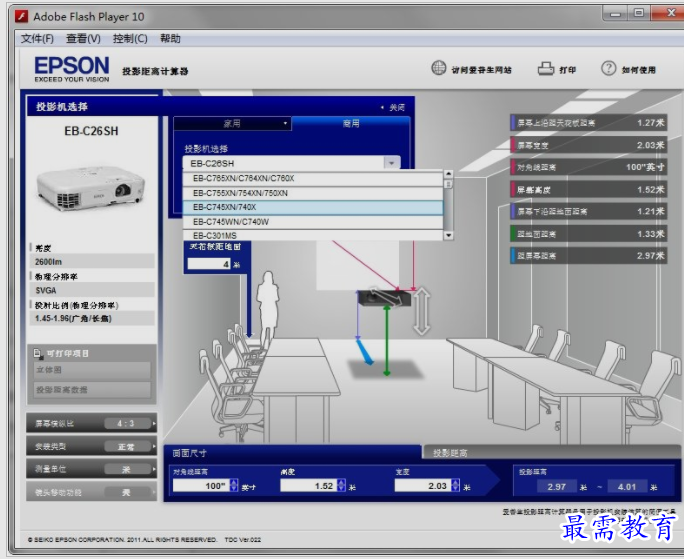Click the width 2.03 stepper arrows
Screen dimensions: 684x559
456,486
